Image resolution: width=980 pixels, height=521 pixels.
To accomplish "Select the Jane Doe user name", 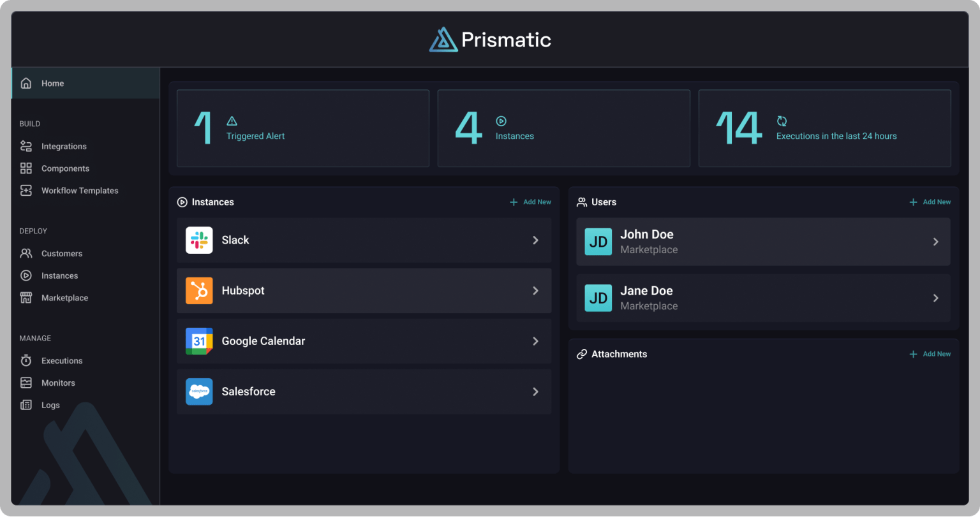I will [x=646, y=291].
